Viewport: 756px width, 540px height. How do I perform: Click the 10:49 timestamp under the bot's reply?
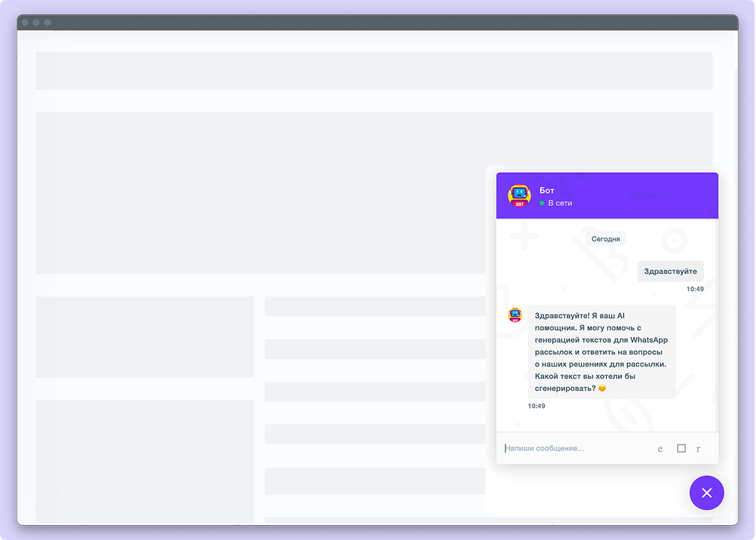537,406
